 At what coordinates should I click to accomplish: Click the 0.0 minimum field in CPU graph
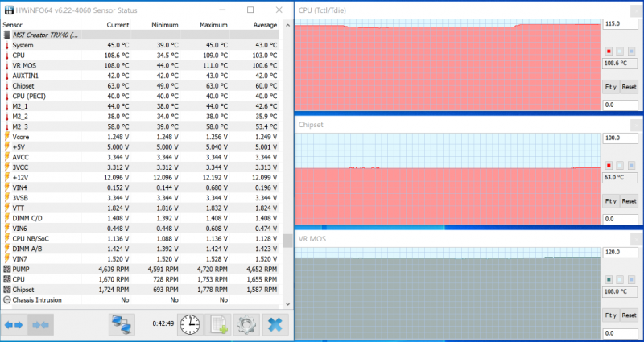(620, 105)
